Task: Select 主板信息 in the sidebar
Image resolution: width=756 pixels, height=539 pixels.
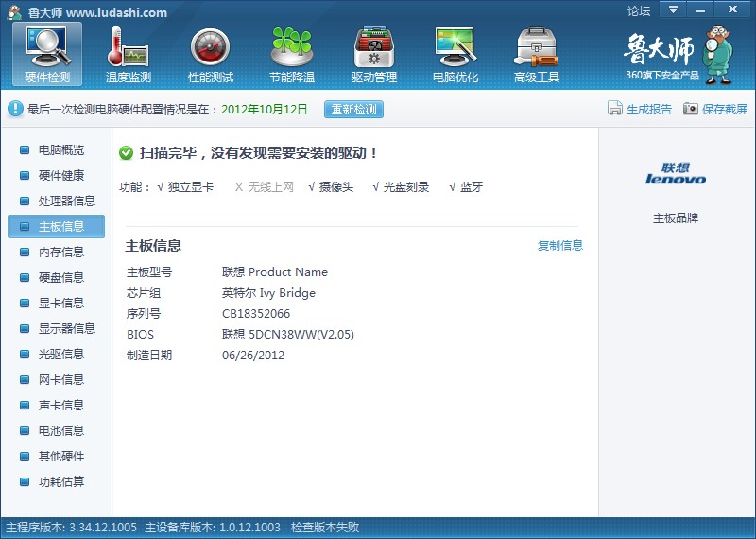Action: (x=56, y=226)
